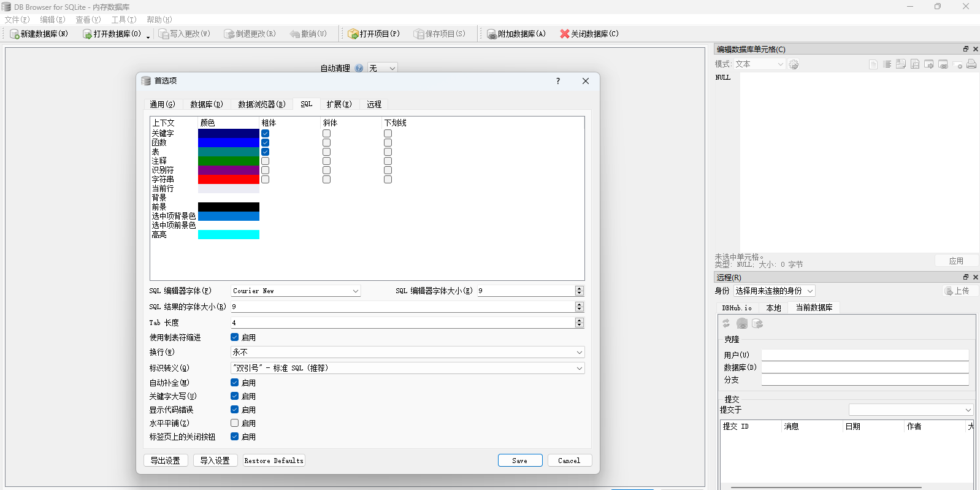Click the Undo (撤销) toolbar icon
The height and width of the screenshot is (490, 980).
(x=295, y=34)
